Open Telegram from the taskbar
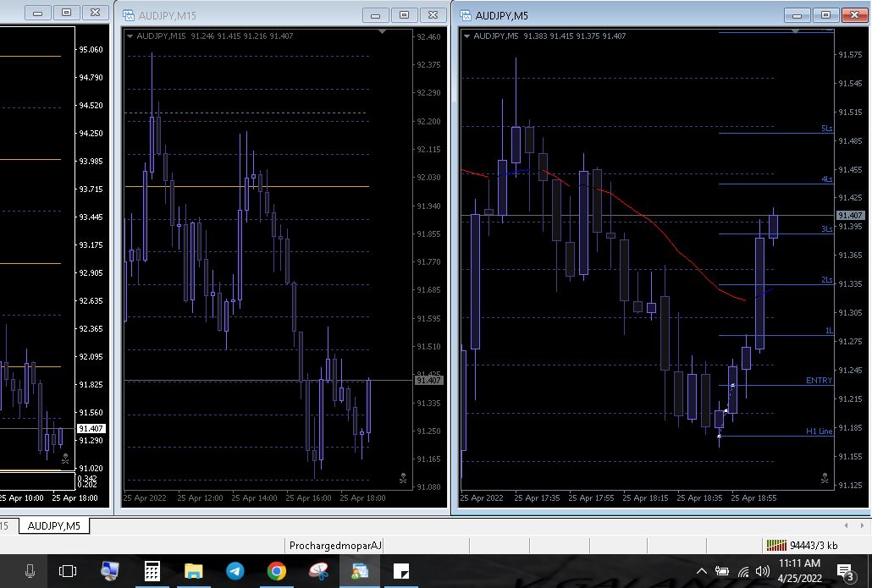This screenshot has height=588, width=872. [235, 571]
